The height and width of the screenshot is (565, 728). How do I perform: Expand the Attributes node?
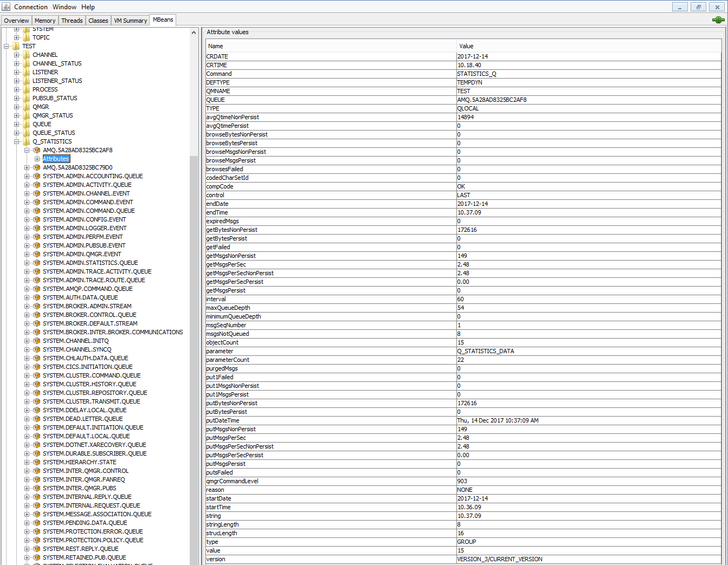[x=37, y=159]
